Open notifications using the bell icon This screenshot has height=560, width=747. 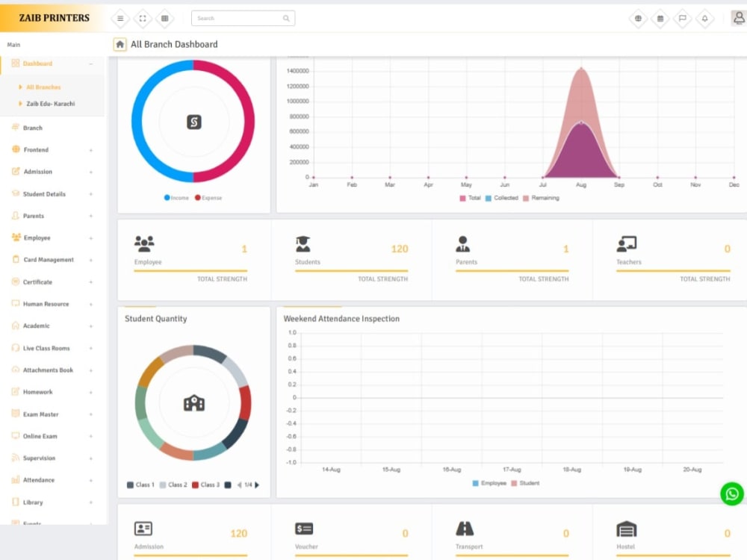point(703,18)
